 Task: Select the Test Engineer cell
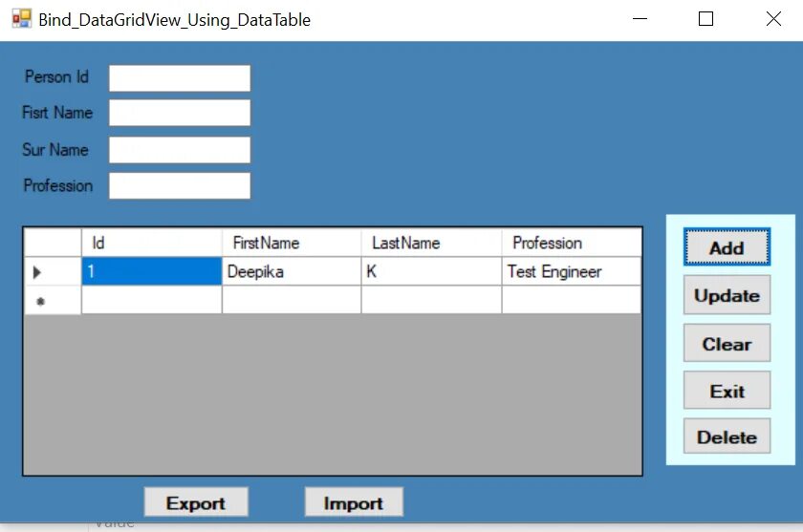click(572, 271)
